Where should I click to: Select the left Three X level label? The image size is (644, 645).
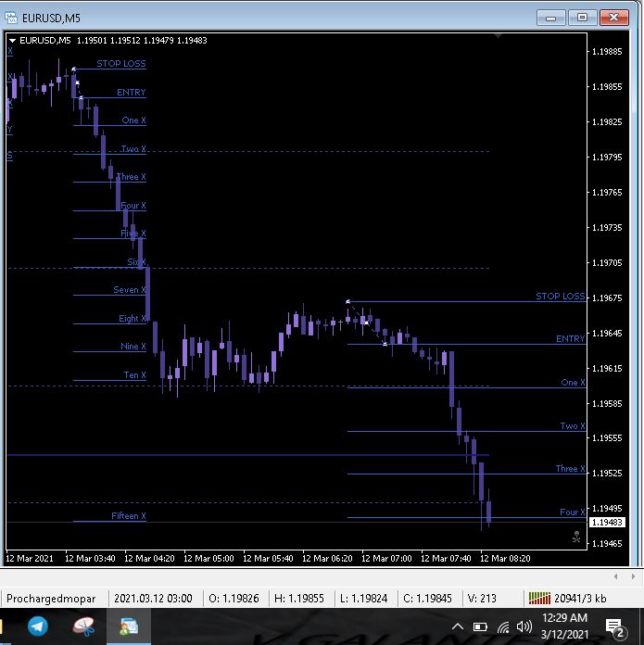point(131,177)
